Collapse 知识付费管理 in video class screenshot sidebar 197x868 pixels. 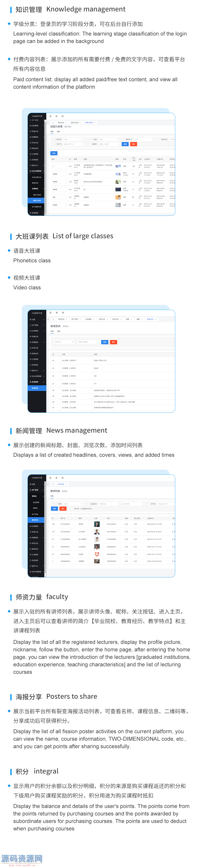(36, 171)
